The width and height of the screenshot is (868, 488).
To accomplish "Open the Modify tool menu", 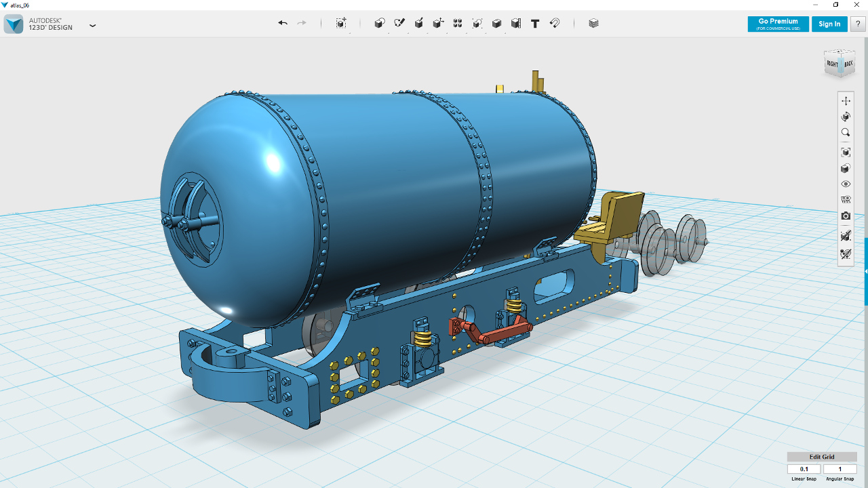I will [438, 23].
